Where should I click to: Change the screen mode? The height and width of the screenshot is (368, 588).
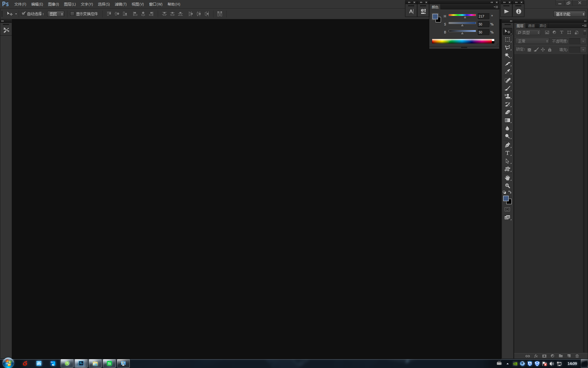coord(507,217)
